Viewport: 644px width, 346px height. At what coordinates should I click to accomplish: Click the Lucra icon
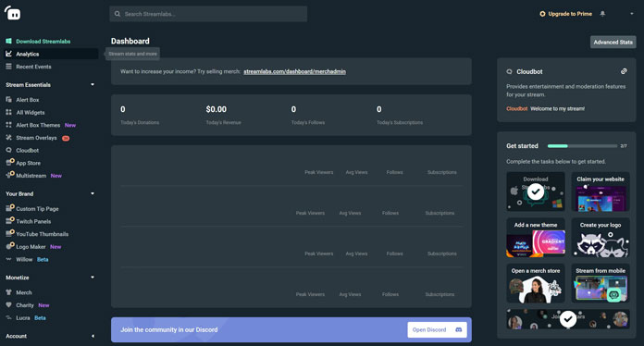(x=8, y=317)
